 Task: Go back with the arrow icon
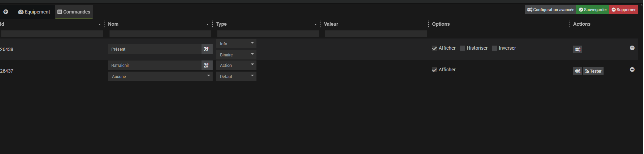(x=6, y=12)
